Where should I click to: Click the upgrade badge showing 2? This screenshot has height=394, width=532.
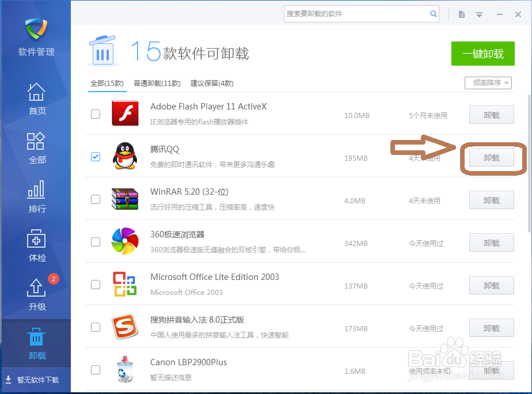coord(54,279)
